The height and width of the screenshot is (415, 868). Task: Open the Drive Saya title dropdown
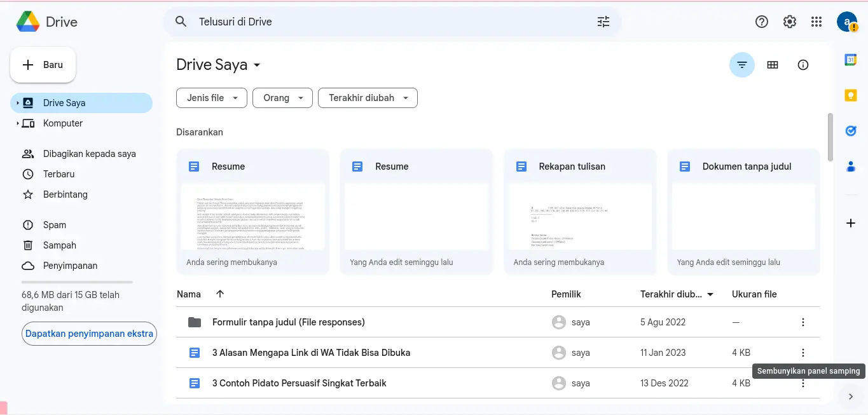pos(257,65)
